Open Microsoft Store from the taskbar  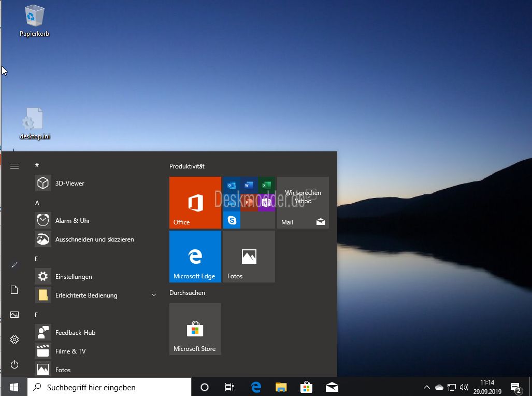click(306, 387)
